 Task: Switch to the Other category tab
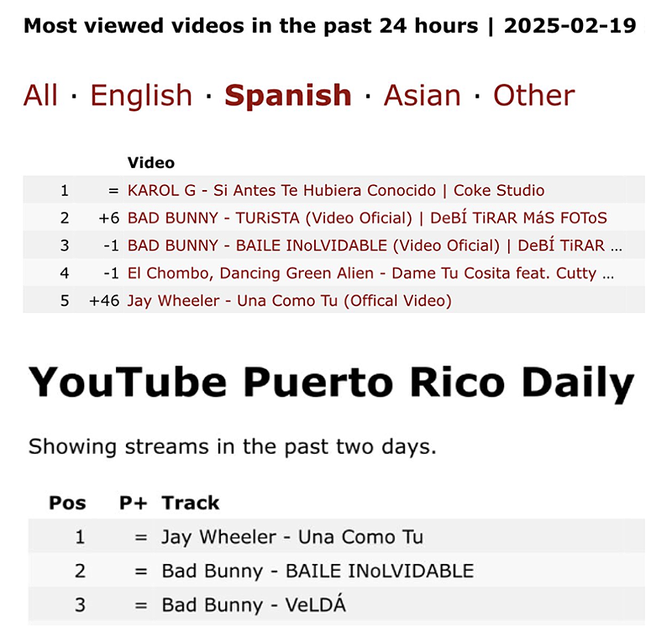pyautogui.click(x=533, y=95)
